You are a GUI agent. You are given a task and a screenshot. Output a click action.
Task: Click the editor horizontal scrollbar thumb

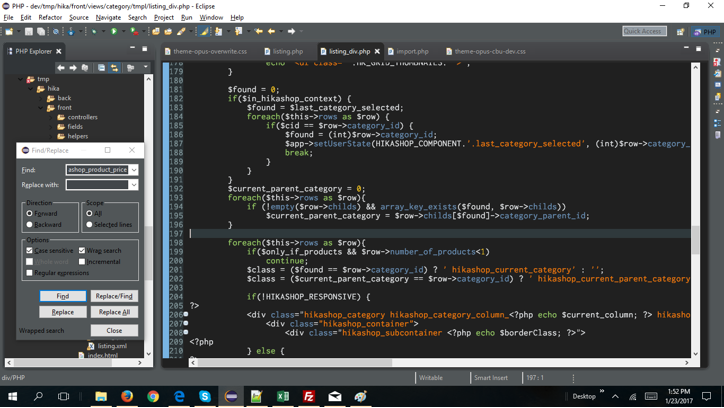pyautogui.click(x=295, y=363)
